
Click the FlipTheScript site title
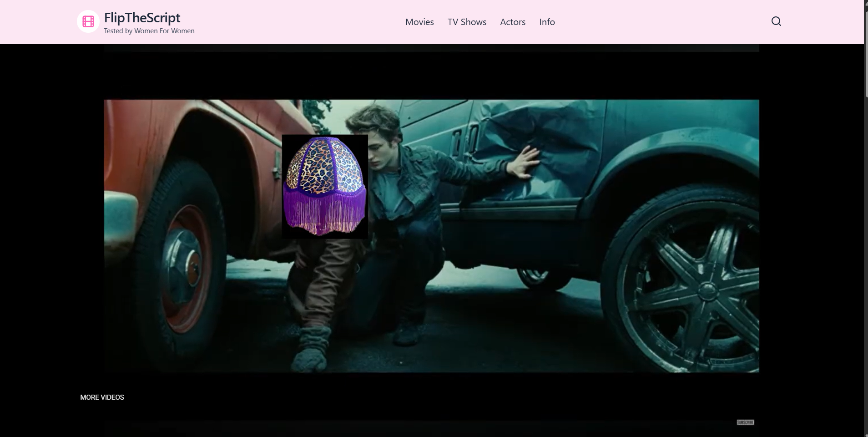pyautogui.click(x=142, y=17)
